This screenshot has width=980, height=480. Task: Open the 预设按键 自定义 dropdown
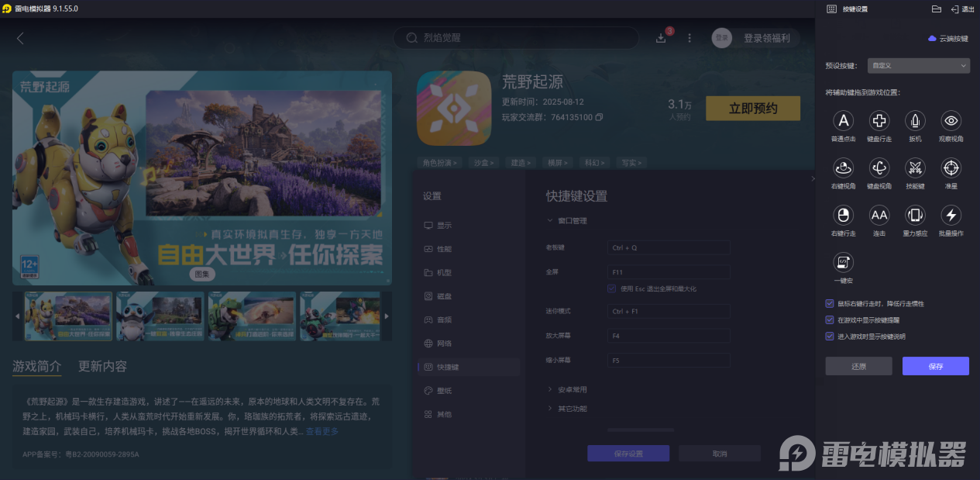click(919, 65)
